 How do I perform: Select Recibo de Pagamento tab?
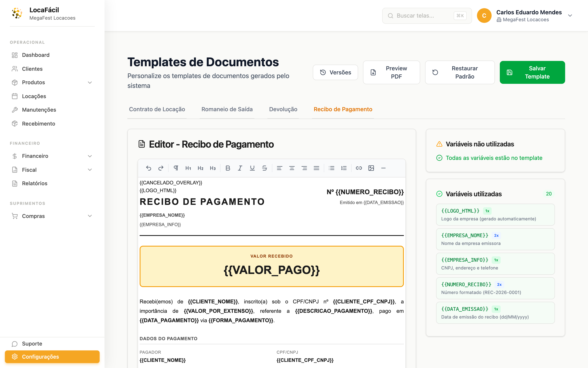click(x=343, y=109)
